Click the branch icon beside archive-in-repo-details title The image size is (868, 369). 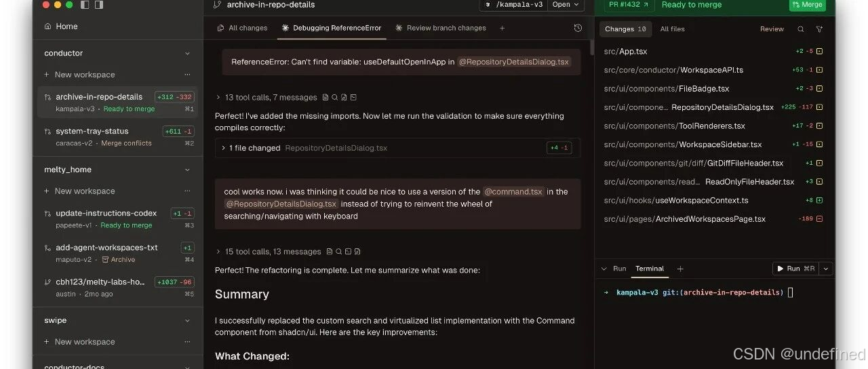pyautogui.click(x=217, y=5)
